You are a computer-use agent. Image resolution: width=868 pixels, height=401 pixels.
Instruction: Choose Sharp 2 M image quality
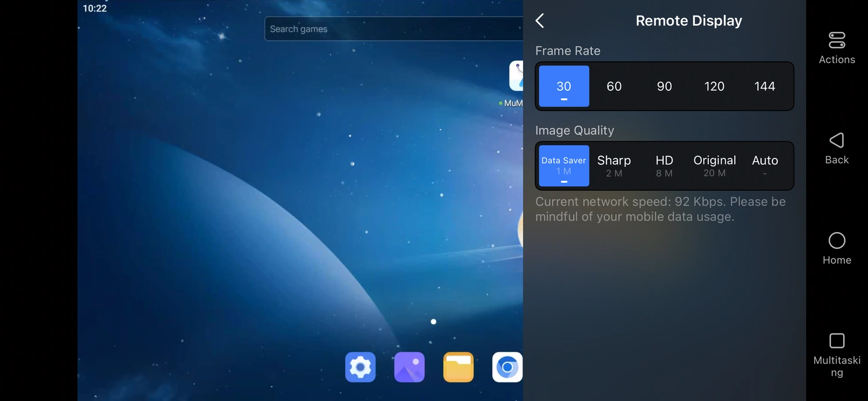[614, 166]
